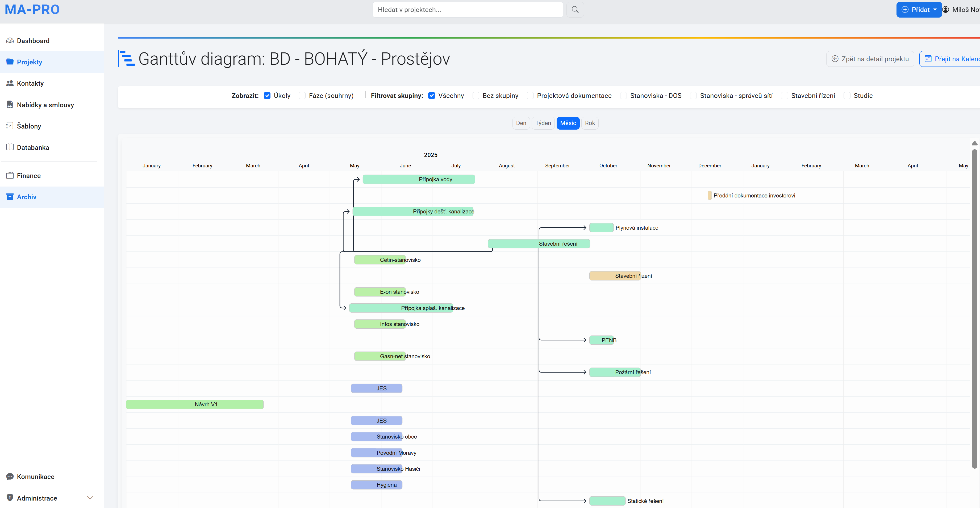
Task: Click the Nabídky a smlouvy document icon
Action: tap(10, 105)
